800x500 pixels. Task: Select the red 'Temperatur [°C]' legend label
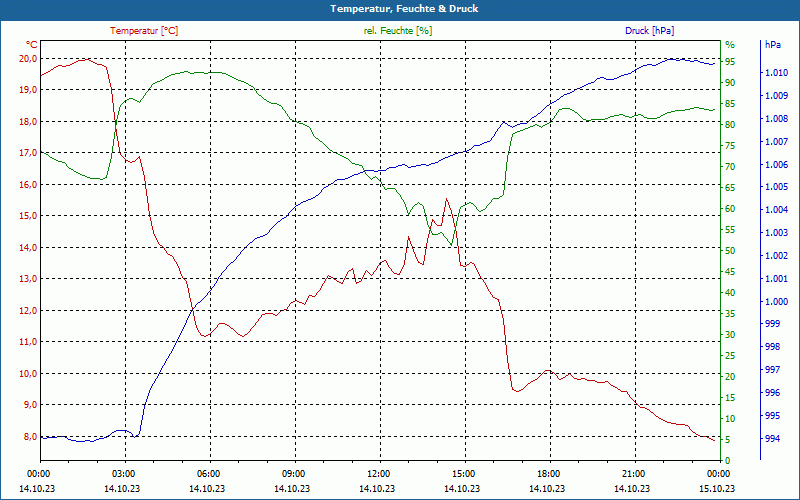pos(144,31)
